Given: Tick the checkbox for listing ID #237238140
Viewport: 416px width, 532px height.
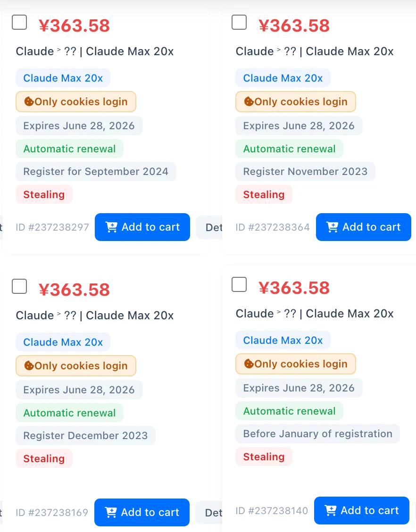Looking at the screenshot, I should (239, 284).
